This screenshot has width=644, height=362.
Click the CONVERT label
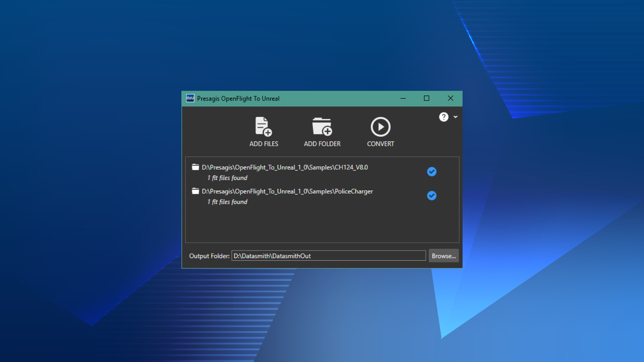coord(380,144)
